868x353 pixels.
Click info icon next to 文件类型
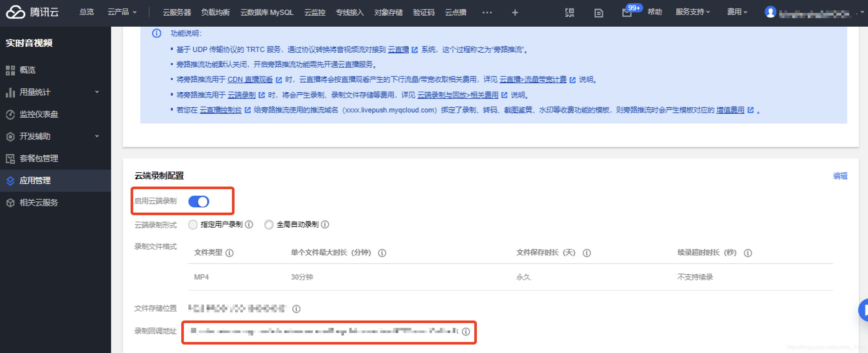(229, 253)
